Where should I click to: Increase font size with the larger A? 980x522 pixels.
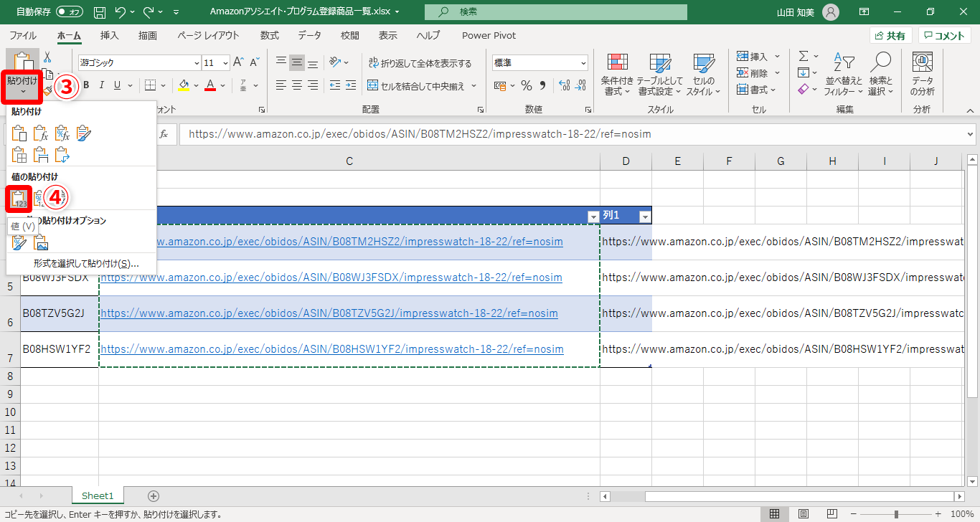tap(238, 62)
